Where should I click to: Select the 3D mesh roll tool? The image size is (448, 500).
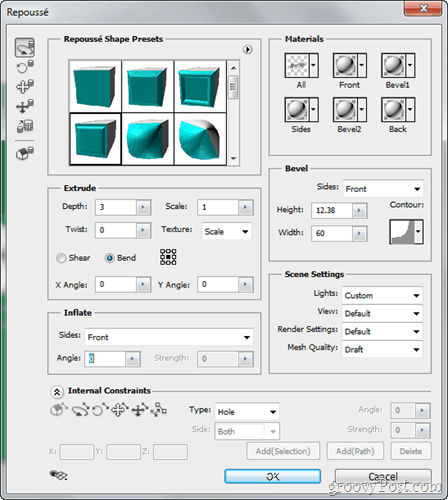point(25,67)
